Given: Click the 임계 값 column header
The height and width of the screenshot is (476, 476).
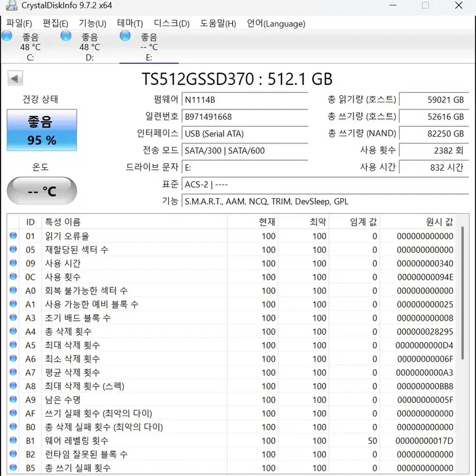Looking at the screenshot, I should pyautogui.click(x=355, y=222).
